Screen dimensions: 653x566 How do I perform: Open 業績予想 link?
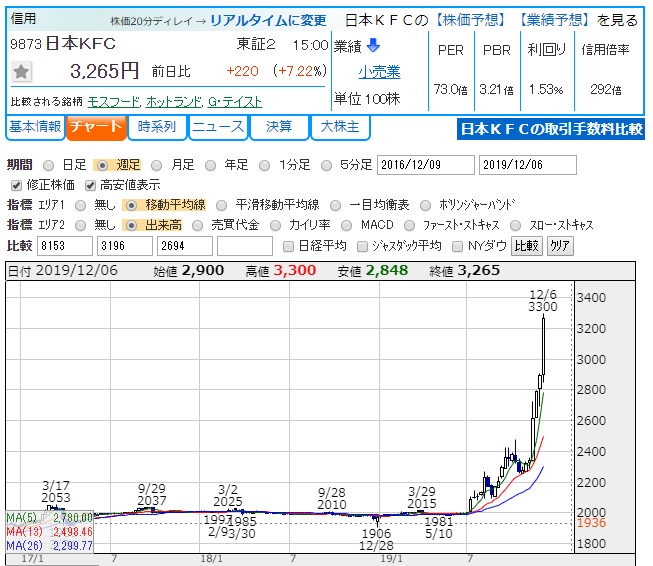click(x=554, y=20)
